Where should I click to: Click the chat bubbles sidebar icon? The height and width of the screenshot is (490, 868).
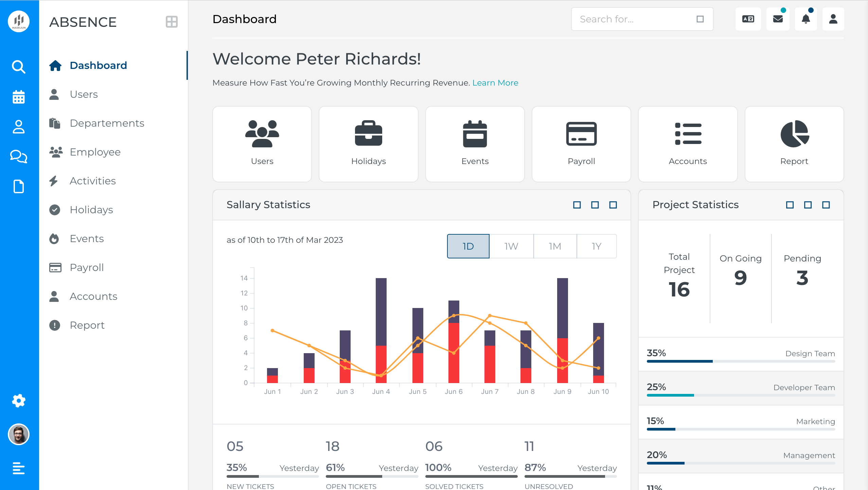point(19,157)
